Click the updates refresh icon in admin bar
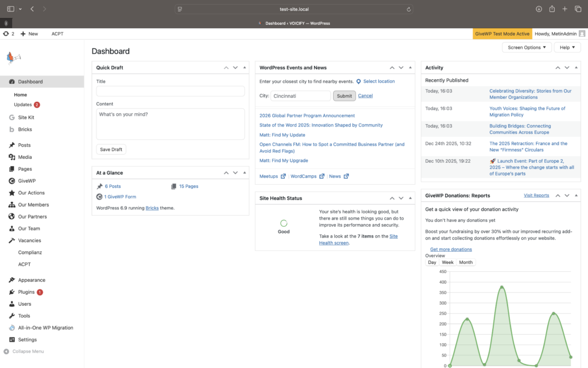Screen dimensions: 588x368 [6, 34]
